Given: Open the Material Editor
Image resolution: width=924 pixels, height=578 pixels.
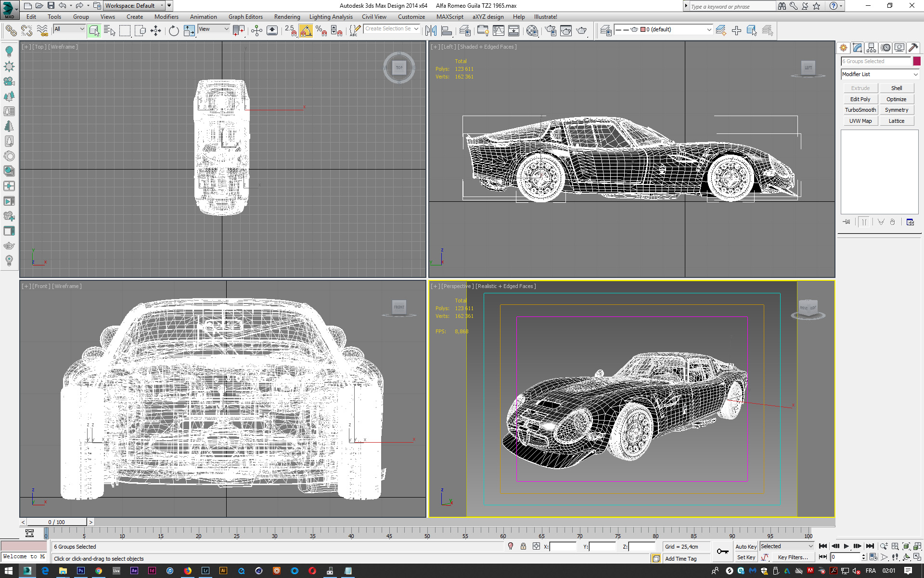Looking at the screenshot, I should click(532, 31).
